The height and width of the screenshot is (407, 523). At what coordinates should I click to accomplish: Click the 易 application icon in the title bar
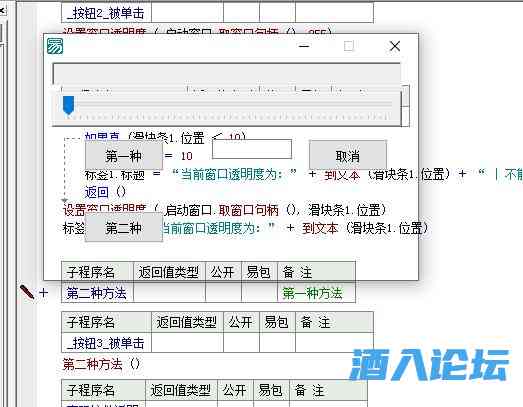pyautogui.click(x=55, y=46)
